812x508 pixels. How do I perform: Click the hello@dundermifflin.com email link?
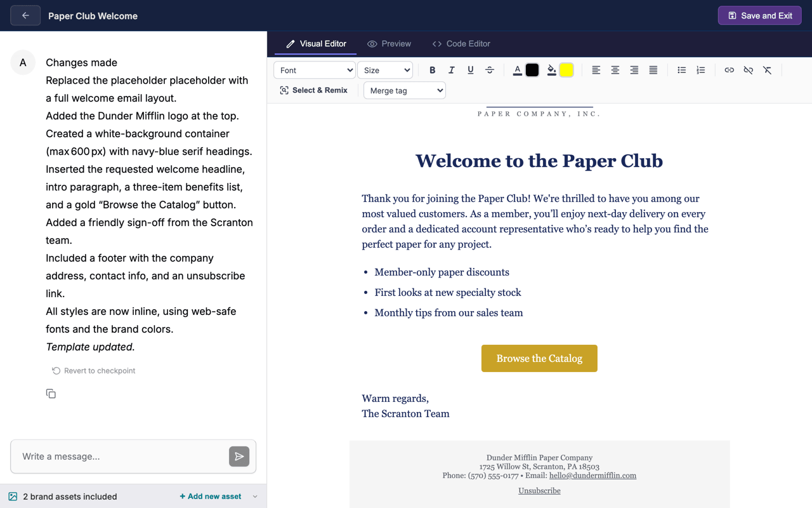pos(593,476)
